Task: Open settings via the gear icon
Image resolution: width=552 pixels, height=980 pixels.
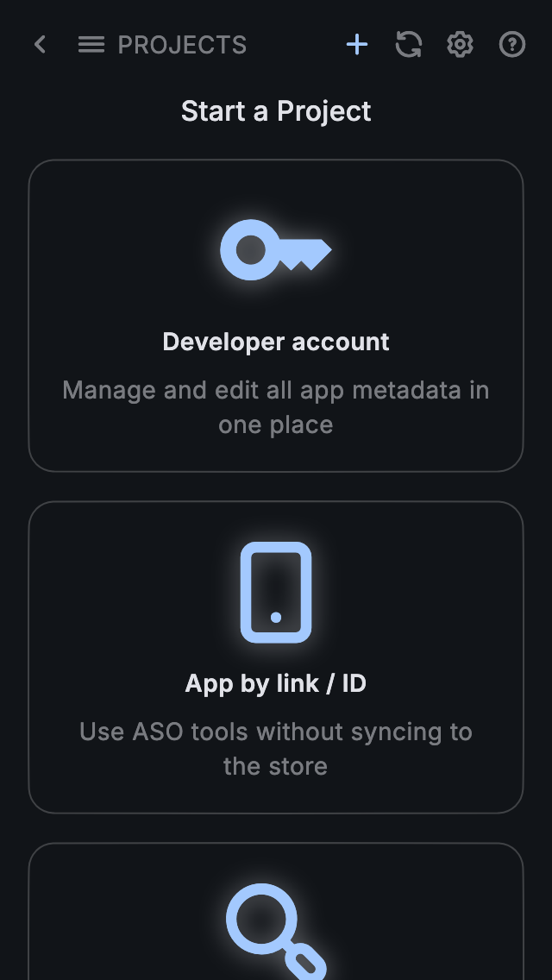Action: (x=461, y=45)
